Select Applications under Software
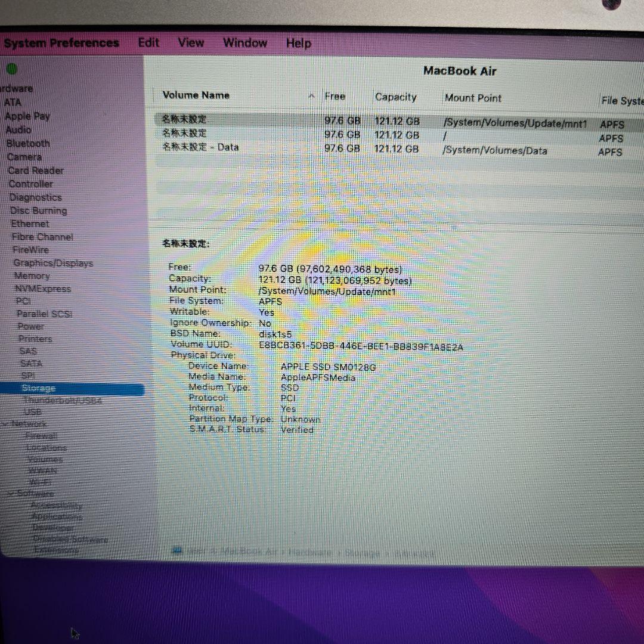The image size is (644, 644). (x=57, y=516)
